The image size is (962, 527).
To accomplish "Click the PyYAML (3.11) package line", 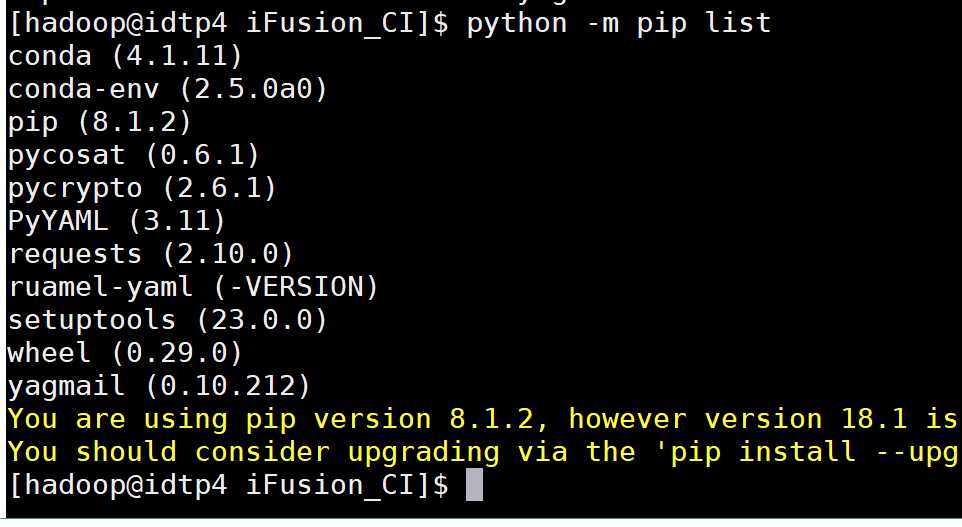I will point(116,220).
